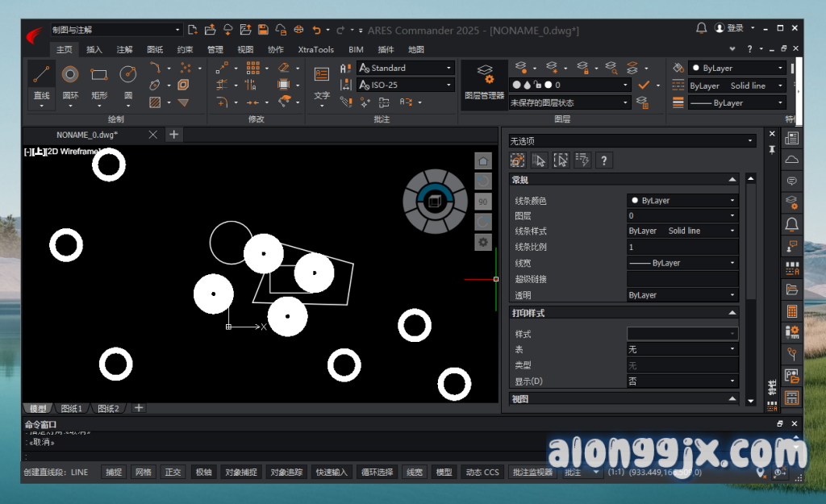Toggle 网格 grid display in status bar
Screen dimensions: 826x504
pyautogui.click(x=143, y=473)
